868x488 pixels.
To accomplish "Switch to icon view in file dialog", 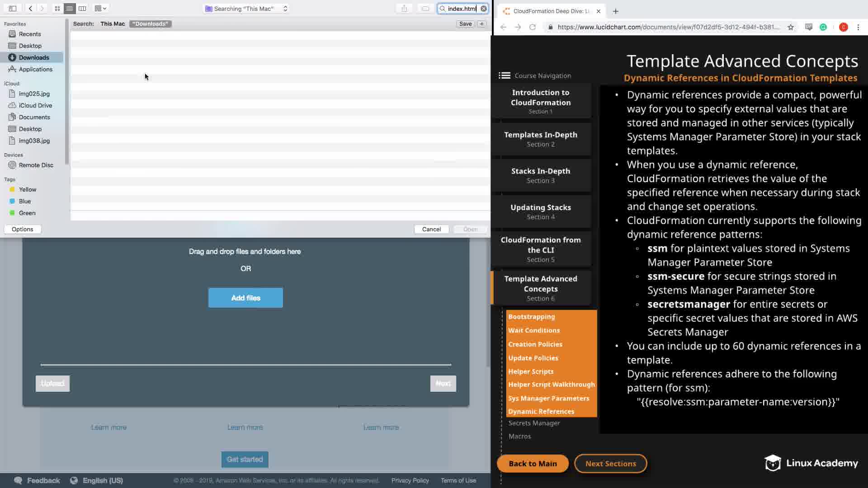I will point(57,8).
